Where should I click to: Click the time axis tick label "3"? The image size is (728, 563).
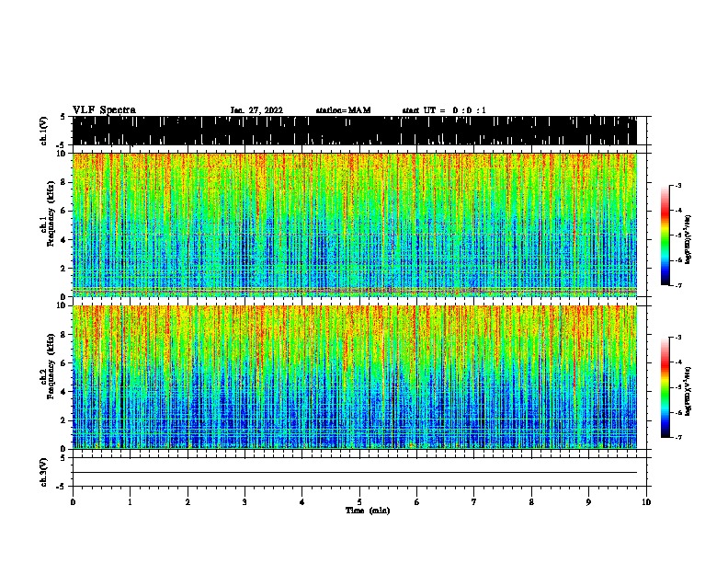pyautogui.click(x=245, y=502)
